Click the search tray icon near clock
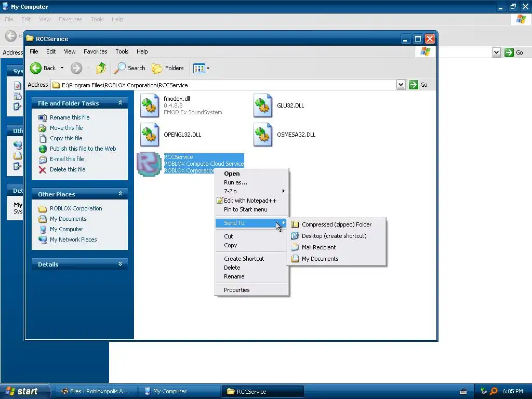This screenshot has width=532, height=399. (x=494, y=391)
